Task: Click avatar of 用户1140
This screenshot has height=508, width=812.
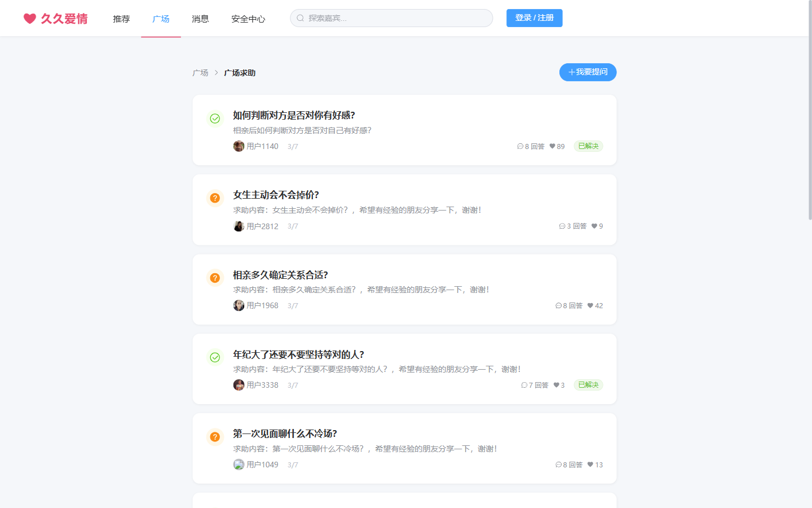Action: click(239, 146)
